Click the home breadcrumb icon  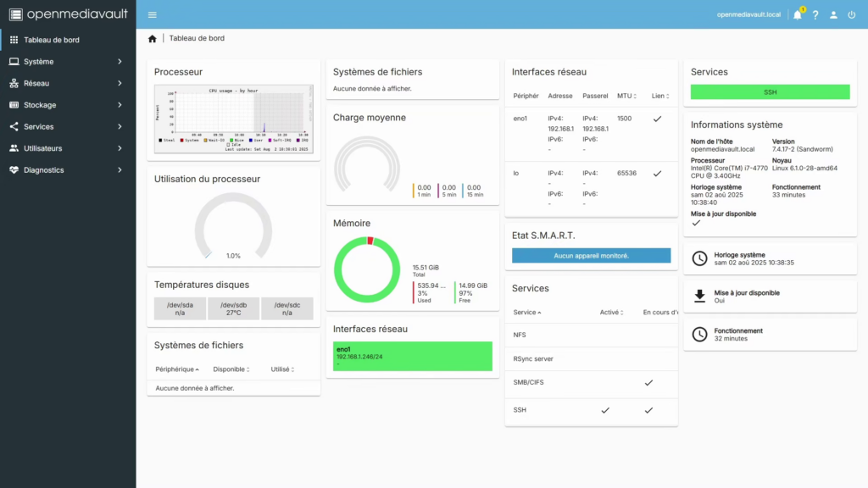[153, 38]
